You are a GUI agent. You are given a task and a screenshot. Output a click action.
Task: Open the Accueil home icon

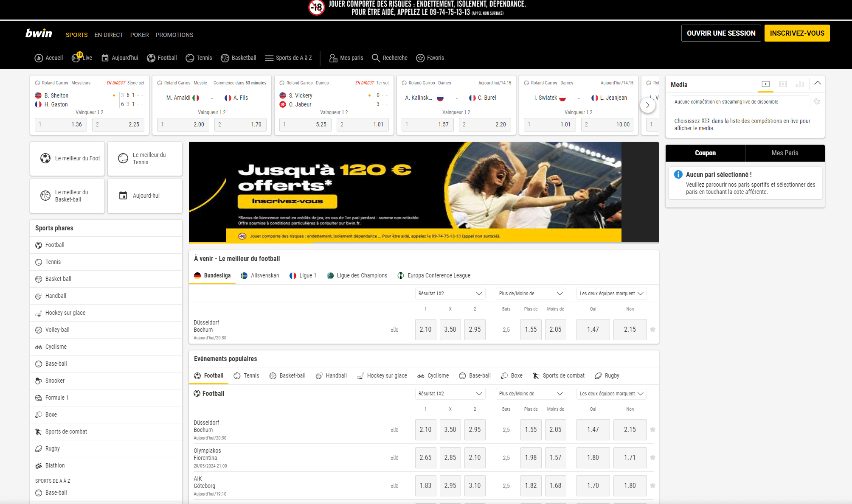(x=39, y=58)
